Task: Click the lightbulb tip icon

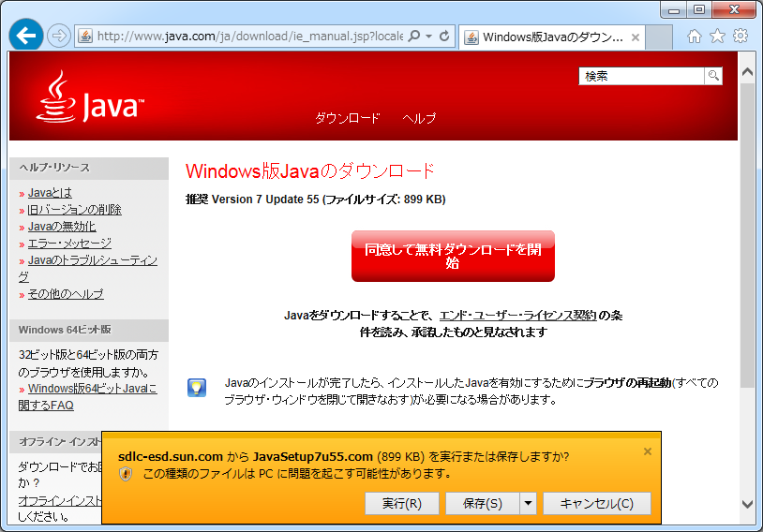Action: tap(197, 388)
